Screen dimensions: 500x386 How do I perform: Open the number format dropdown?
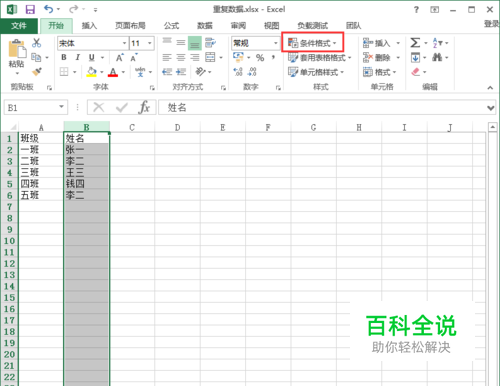point(276,43)
